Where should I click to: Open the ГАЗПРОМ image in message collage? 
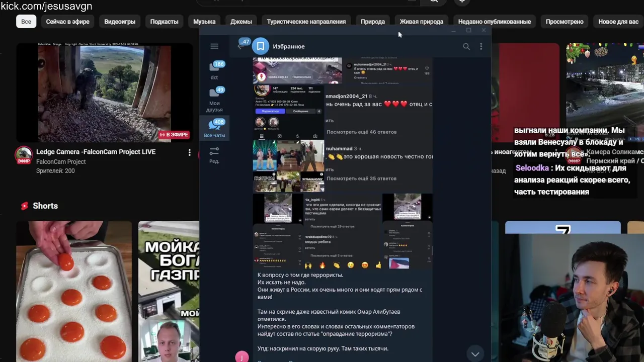pyautogui.click(x=265, y=182)
